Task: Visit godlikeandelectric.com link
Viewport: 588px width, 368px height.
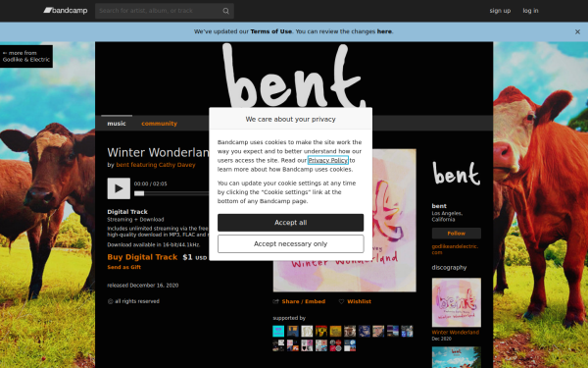Action: tap(455, 249)
